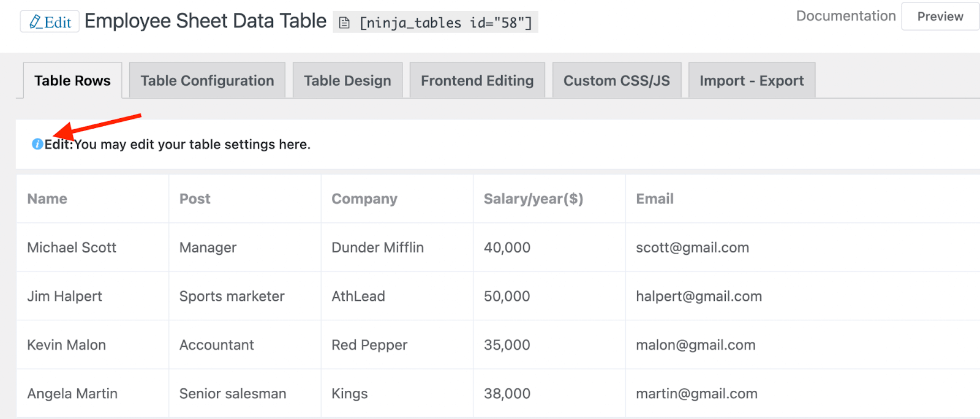The height and width of the screenshot is (419, 980).
Task: Select the Frontend Editing tab
Action: pyautogui.click(x=477, y=80)
